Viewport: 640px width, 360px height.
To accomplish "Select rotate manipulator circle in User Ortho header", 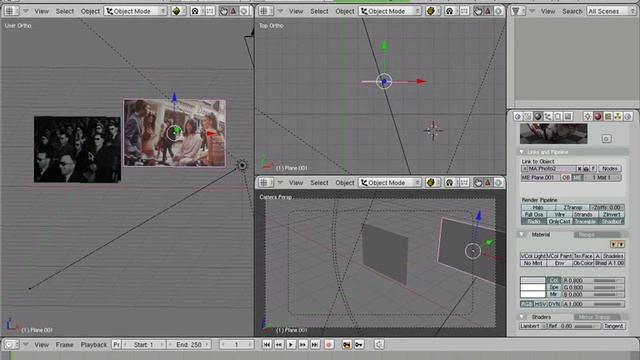I will pyautogui.click(x=244, y=11).
